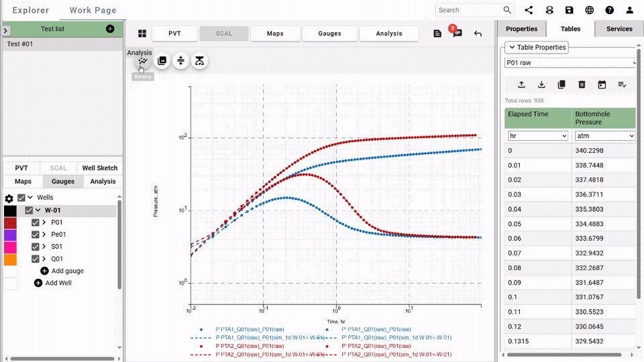Click the top Gauges button
Viewport: 644px width, 362px height.
pos(330,34)
